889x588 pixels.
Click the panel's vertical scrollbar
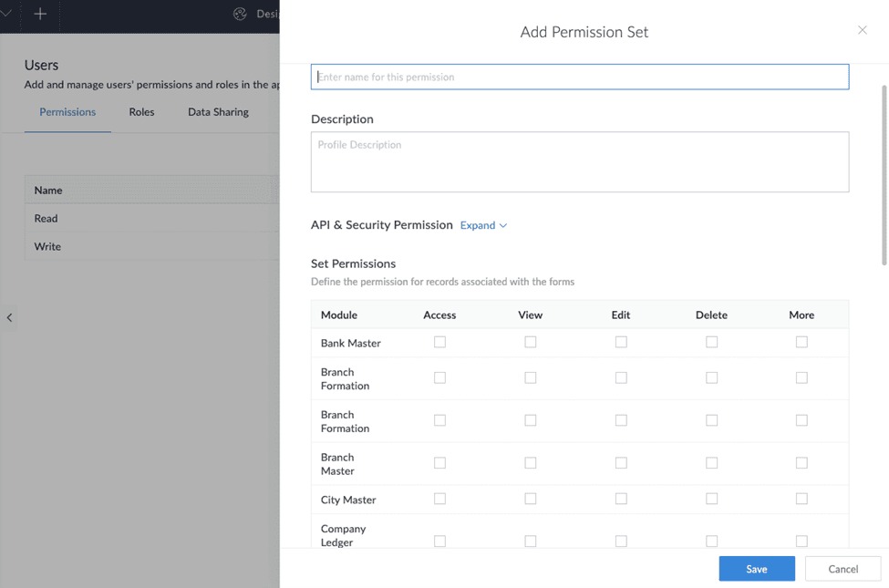click(x=884, y=173)
